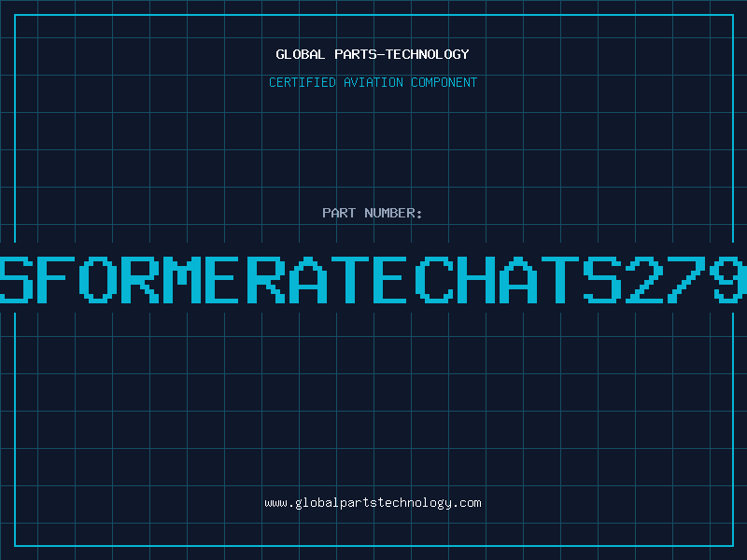Image resolution: width=747 pixels, height=560 pixels.
Task: Click the "PART NUMBER:" label
Action: 373,213
